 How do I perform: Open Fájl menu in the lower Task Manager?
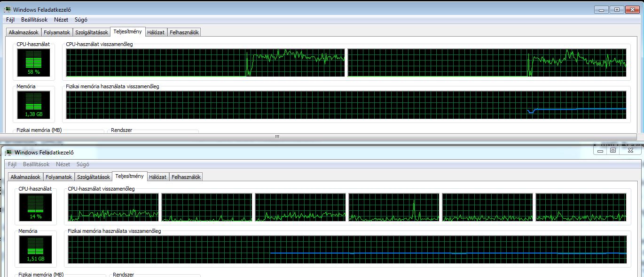[12, 164]
